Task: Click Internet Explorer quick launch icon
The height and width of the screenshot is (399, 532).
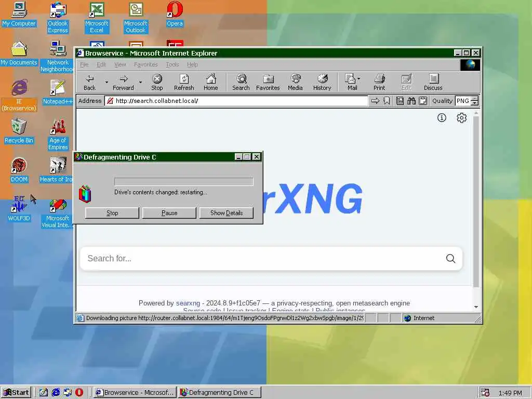Action: tap(56, 392)
